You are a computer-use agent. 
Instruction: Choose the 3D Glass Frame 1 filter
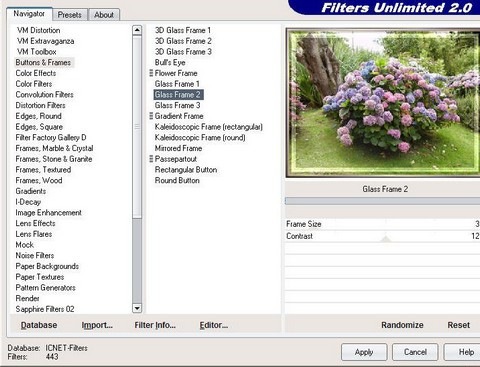tap(183, 30)
